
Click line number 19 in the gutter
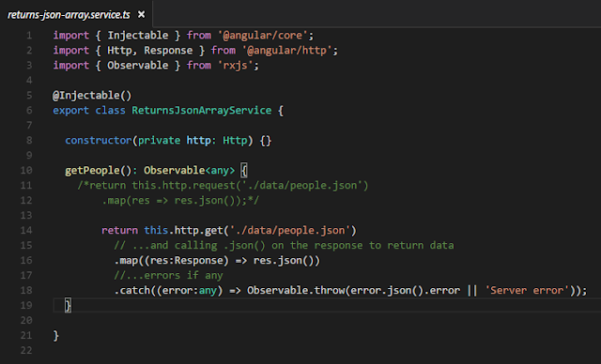click(x=26, y=306)
